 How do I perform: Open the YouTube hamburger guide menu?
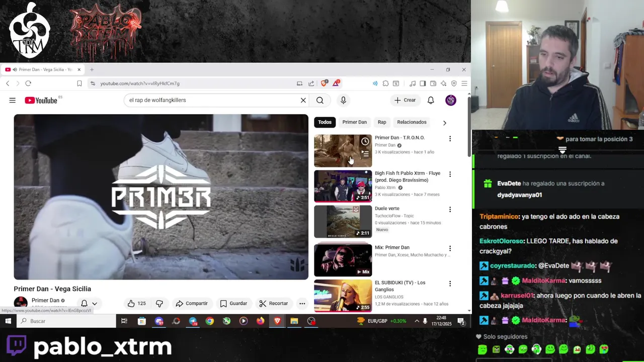coord(12,101)
